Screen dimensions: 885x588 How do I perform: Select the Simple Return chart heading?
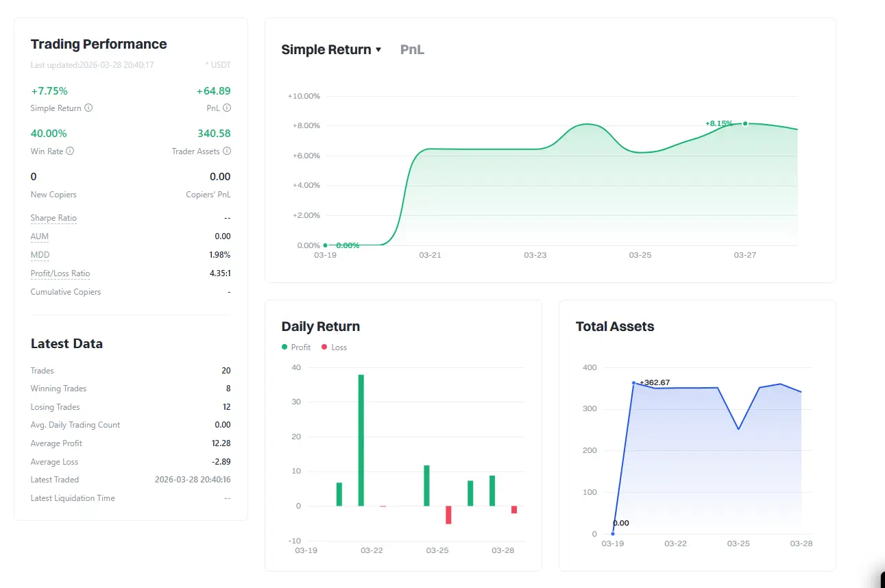click(326, 49)
